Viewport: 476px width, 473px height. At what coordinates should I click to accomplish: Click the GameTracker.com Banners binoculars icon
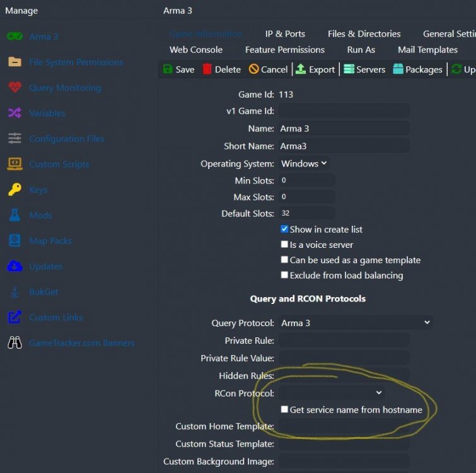coord(15,343)
